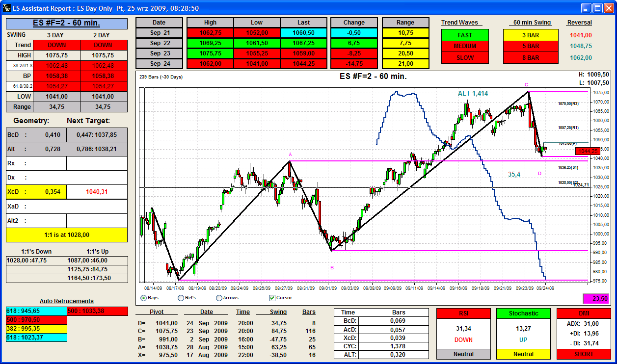Select the 3 BAR swing cell

530,35
